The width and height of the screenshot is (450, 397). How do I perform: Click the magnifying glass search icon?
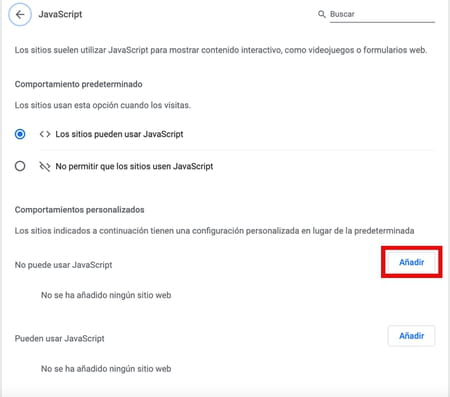pos(321,14)
